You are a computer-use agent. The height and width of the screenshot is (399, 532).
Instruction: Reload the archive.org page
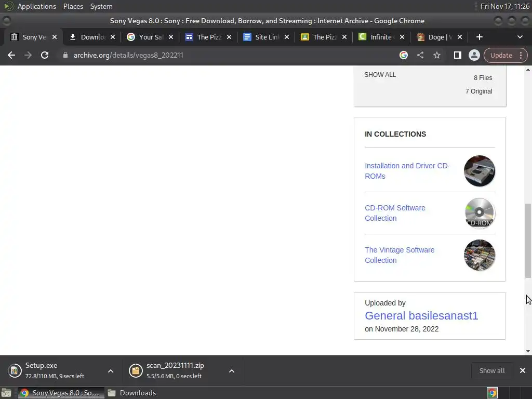click(45, 55)
